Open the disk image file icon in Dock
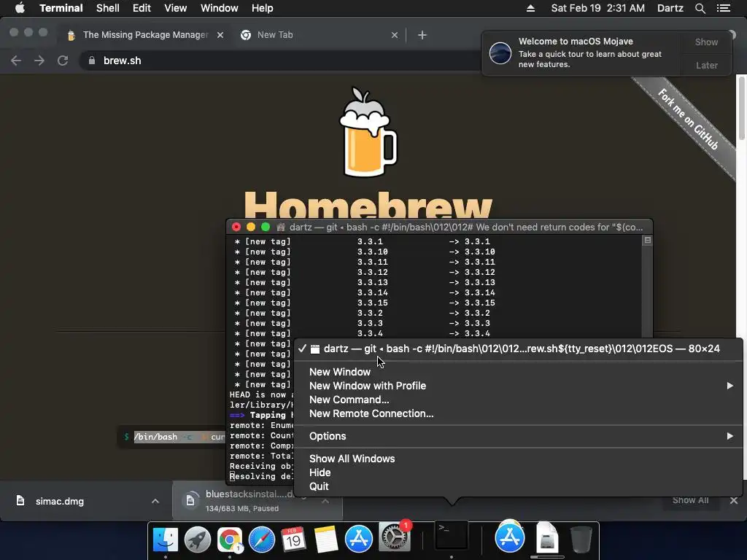Image resolution: width=747 pixels, height=560 pixels. 546,538
